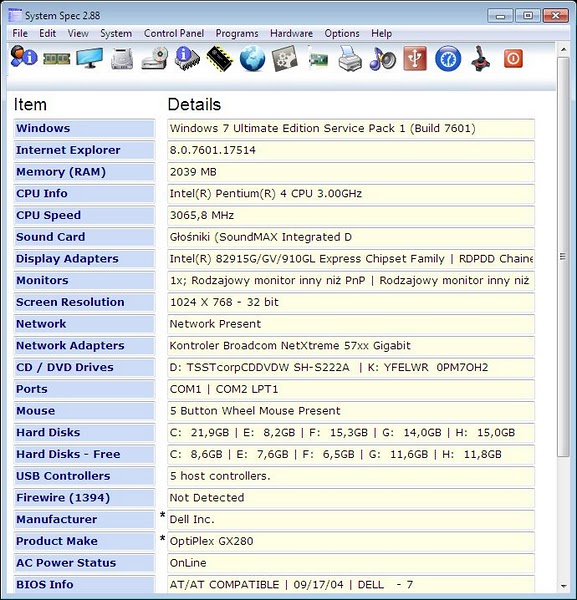Screen dimensions: 577x600
Task: Click the 3065,8 MHz speed value
Action: tap(351, 215)
